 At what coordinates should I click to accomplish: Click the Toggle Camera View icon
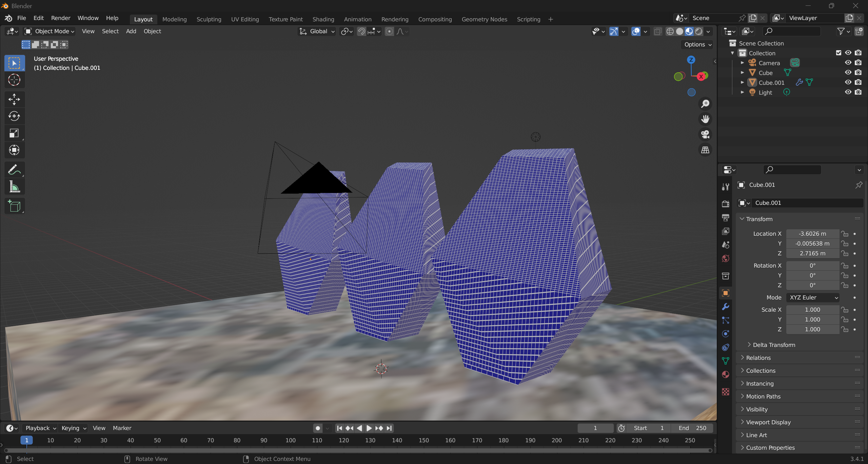[x=705, y=134]
